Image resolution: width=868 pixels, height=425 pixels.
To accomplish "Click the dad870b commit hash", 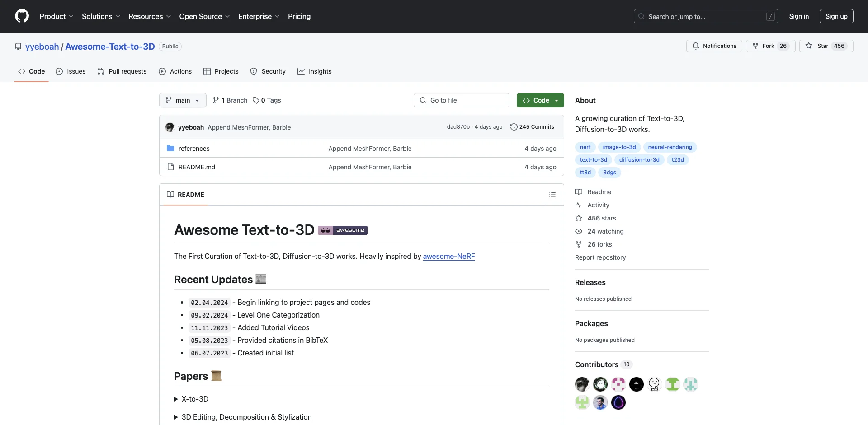I will pos(458,127).
